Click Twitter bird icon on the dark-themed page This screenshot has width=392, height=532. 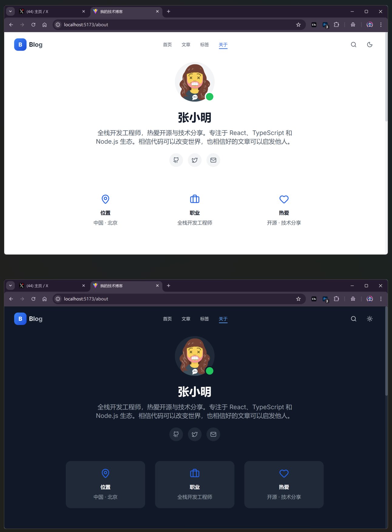(x=194, y=434)
